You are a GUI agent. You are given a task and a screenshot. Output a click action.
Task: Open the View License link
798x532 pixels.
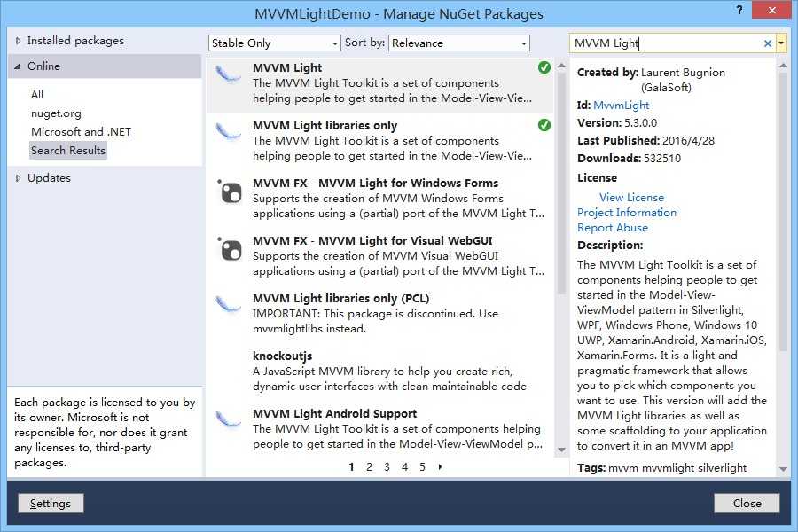[x=631, y=198]
